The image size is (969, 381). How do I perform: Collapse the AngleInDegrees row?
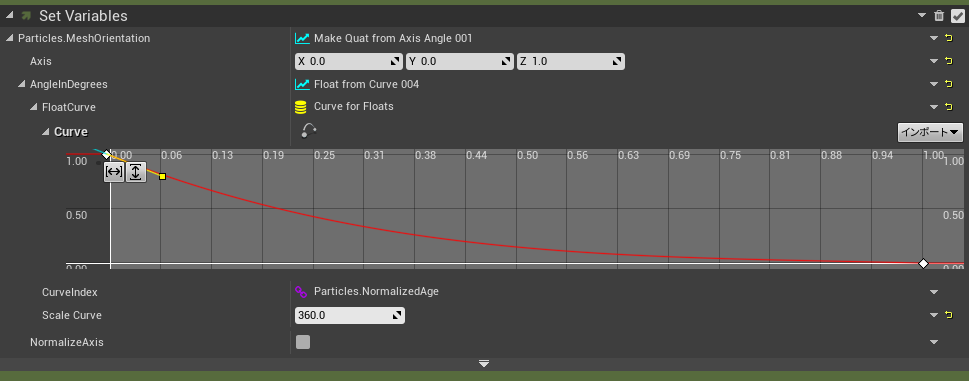(x=22, y=84)
